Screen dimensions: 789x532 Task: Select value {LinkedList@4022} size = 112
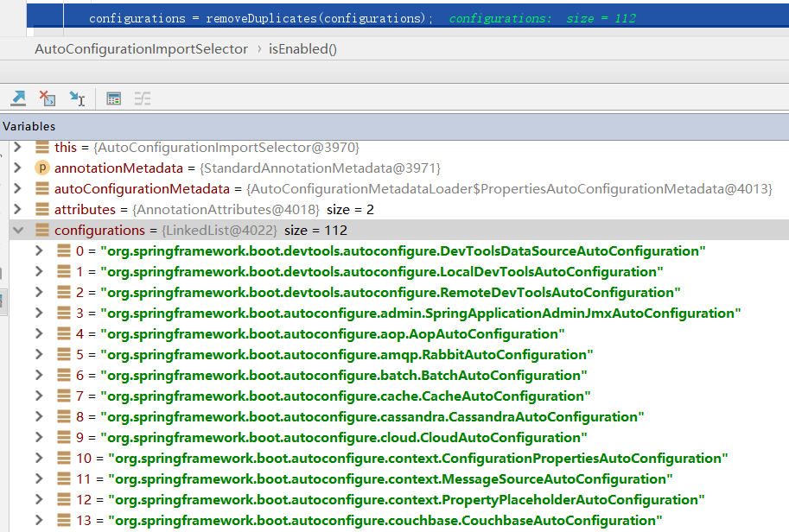pyautogui.click(x=255, y=230)
